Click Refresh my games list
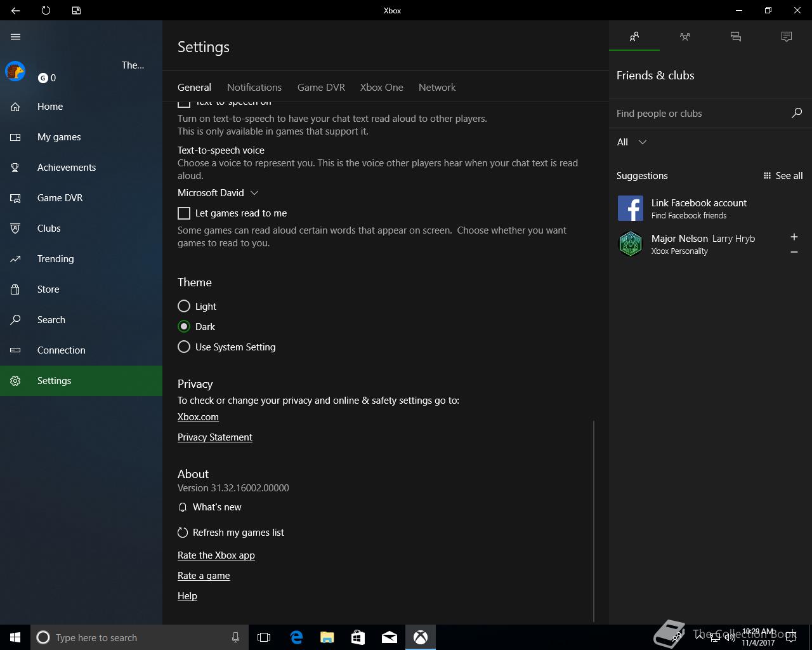812x650 pixels. pos(231,533)
